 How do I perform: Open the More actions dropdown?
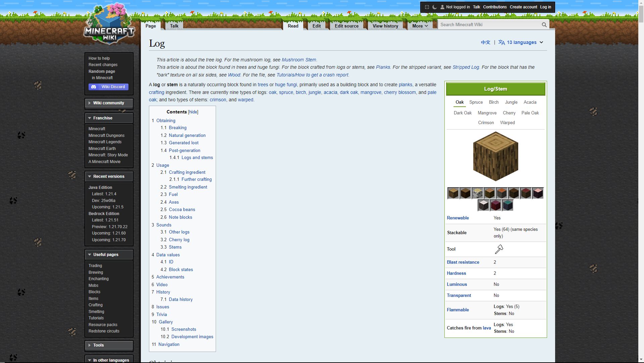click(x=420, y=26)
